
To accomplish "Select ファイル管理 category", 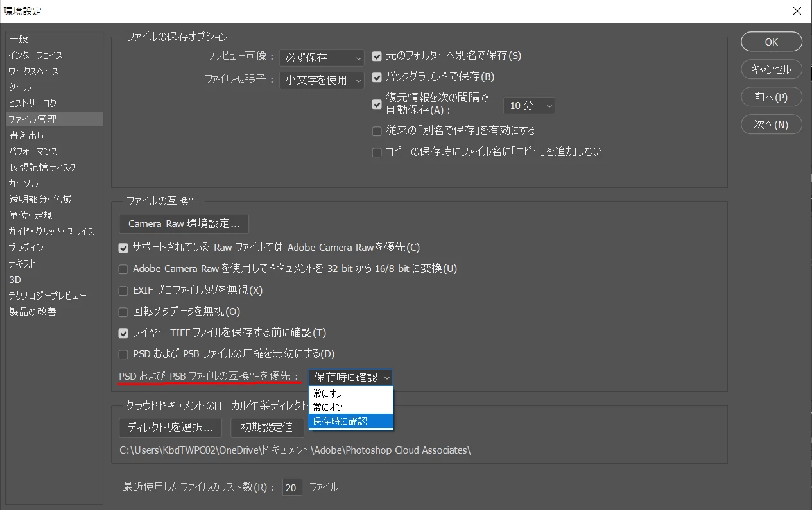I will [54, 119].
